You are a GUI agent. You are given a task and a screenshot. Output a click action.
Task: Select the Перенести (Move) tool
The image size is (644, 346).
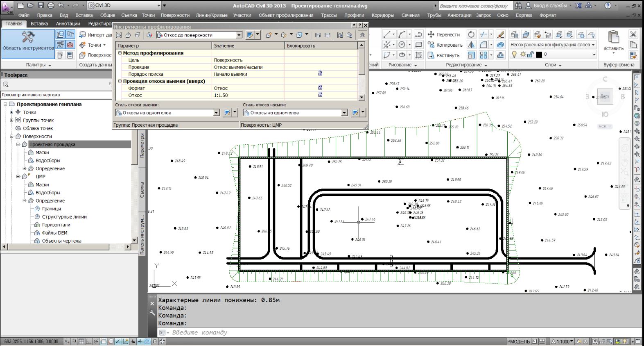[x=443, y=35]
